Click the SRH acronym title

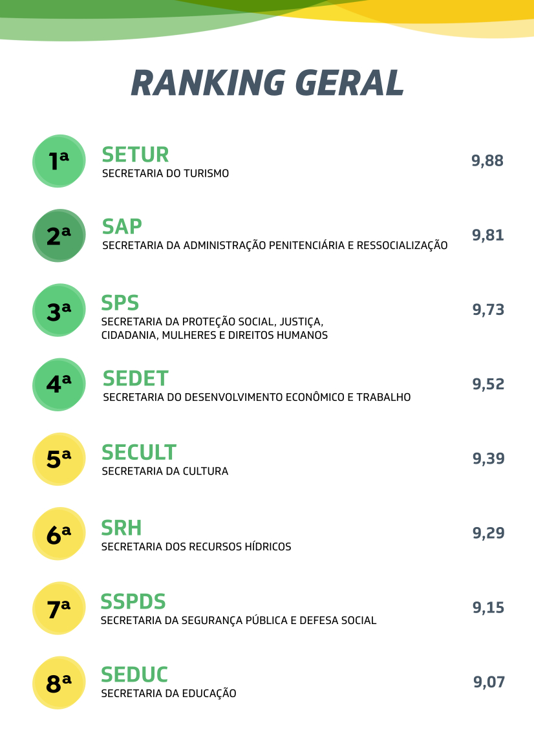click(x=122, y=528)
